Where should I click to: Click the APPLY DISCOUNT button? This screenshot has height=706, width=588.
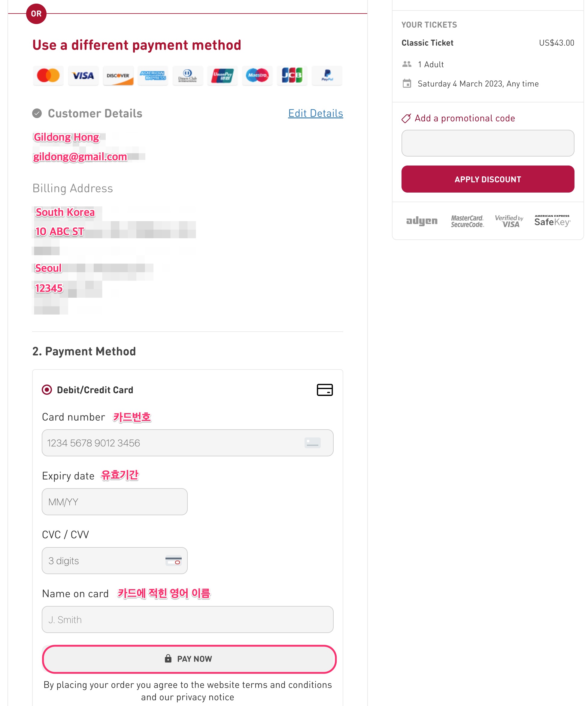pos(487,179)
